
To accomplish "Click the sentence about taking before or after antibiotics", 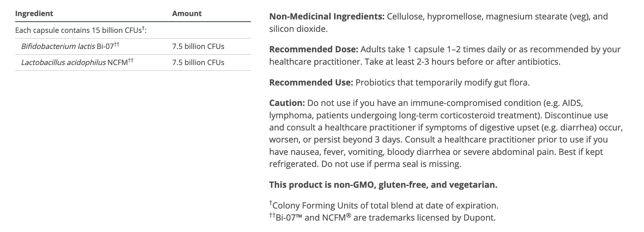I will tap(462, 62).
